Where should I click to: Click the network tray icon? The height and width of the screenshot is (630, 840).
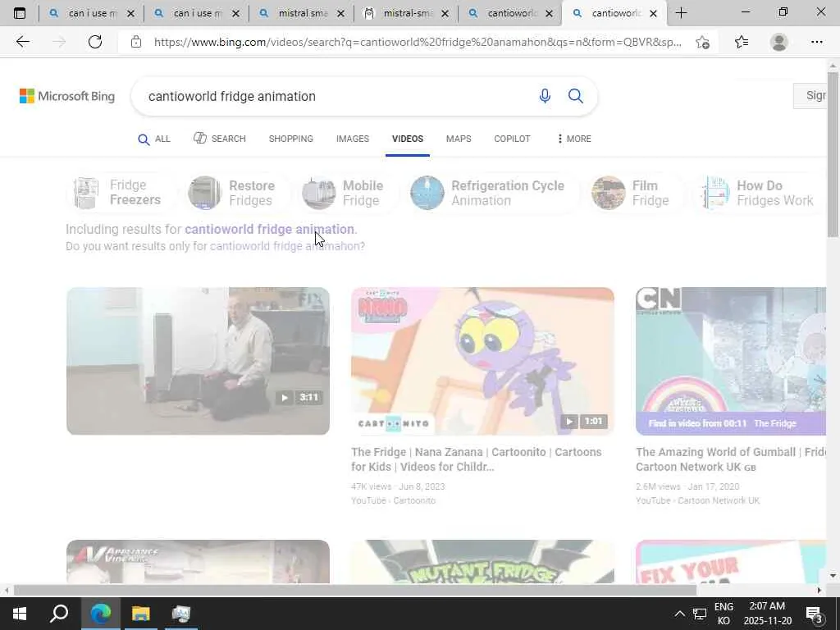(700, 614)
